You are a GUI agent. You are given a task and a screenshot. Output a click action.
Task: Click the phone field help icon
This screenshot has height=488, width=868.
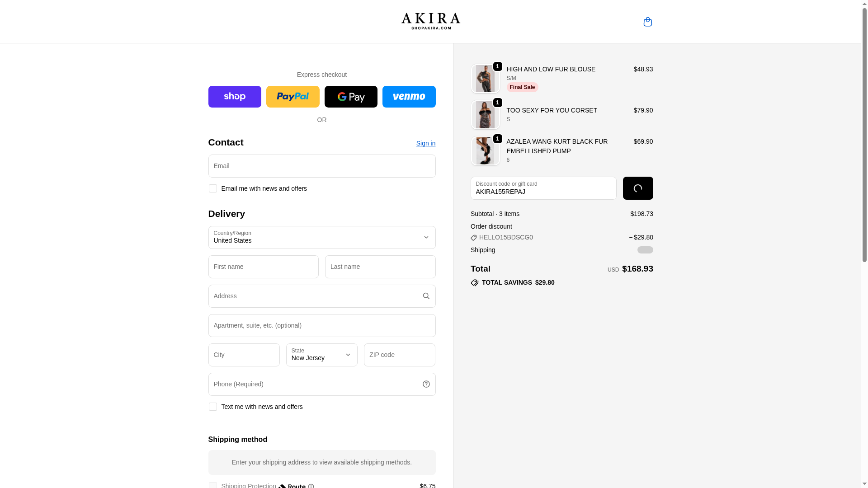click(426, 384)
